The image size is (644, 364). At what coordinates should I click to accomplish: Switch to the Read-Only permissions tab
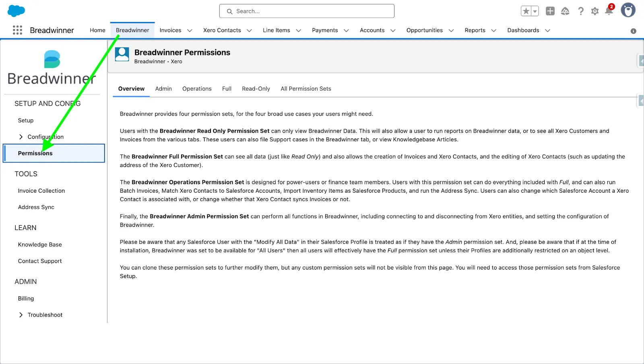256,88
